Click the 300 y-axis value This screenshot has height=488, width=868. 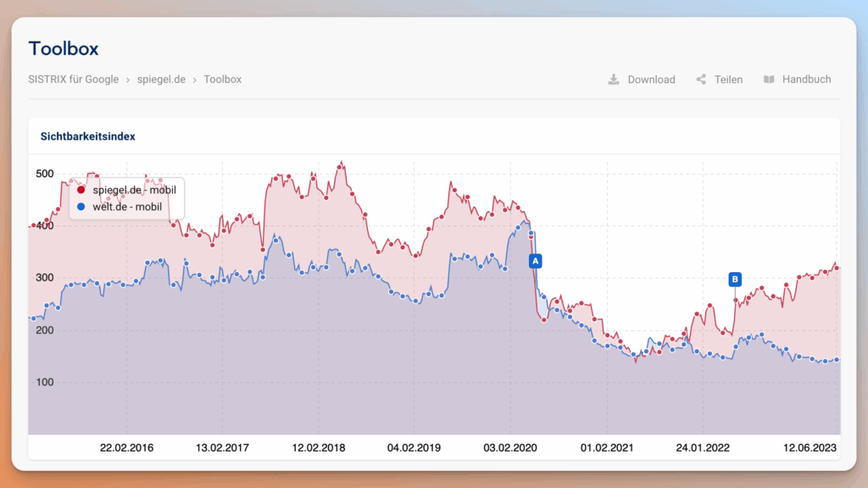pos(45,278)
